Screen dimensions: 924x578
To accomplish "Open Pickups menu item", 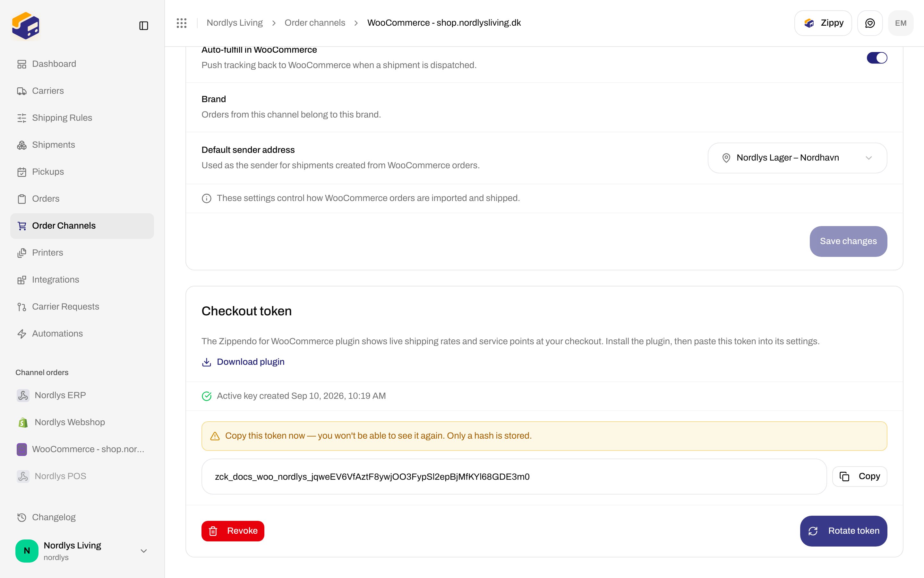I will (82, 172).
